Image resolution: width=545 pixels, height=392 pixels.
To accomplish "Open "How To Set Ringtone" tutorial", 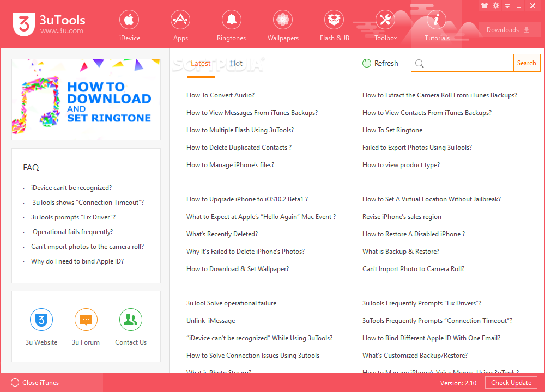I will pyautogui.click(x=392, y=130).
